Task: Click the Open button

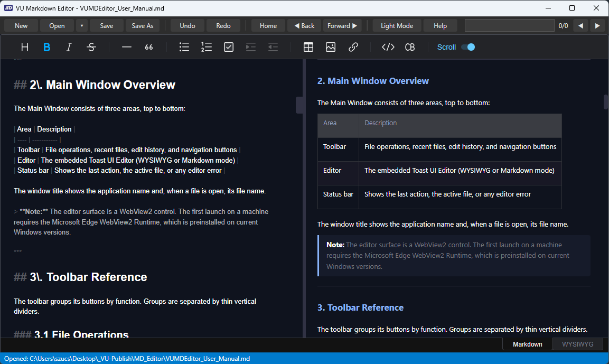Action: coord(57,26)
